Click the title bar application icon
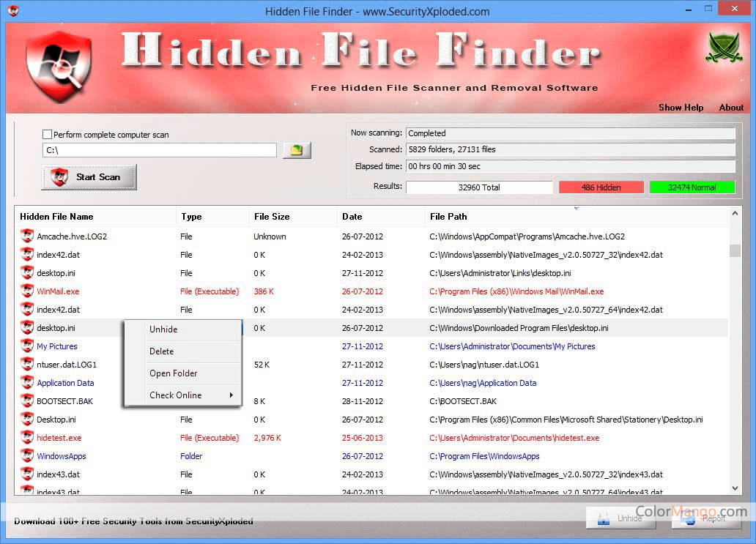The image size is (756, 544). tap(13, 10)
